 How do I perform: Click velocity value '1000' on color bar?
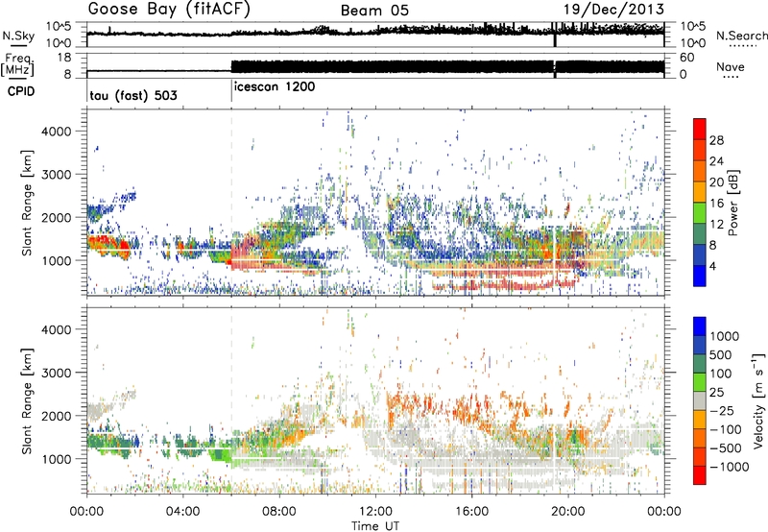point(724,336)
